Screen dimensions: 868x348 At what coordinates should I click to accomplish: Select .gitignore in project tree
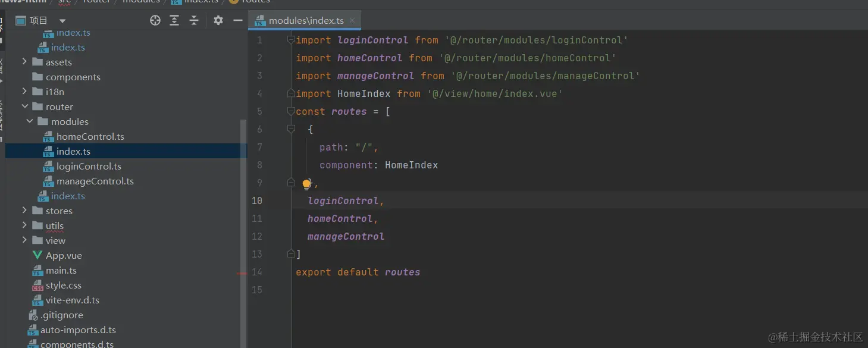tap(62, 315)
